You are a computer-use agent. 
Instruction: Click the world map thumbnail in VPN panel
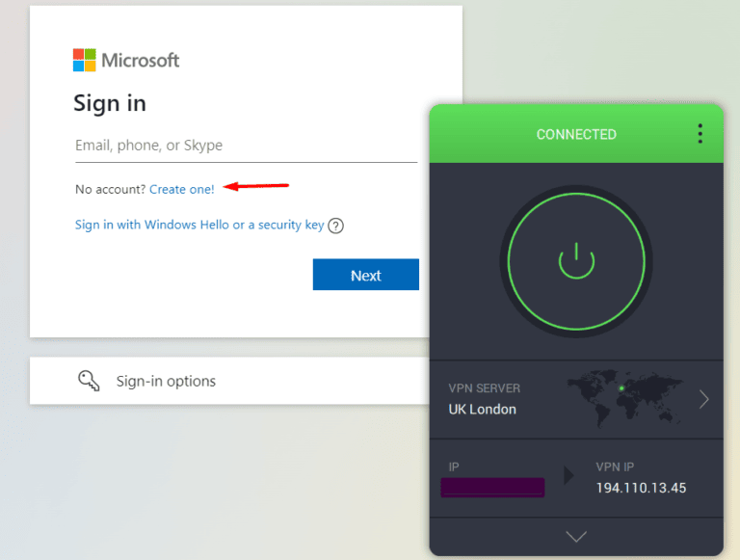point(624,398)
